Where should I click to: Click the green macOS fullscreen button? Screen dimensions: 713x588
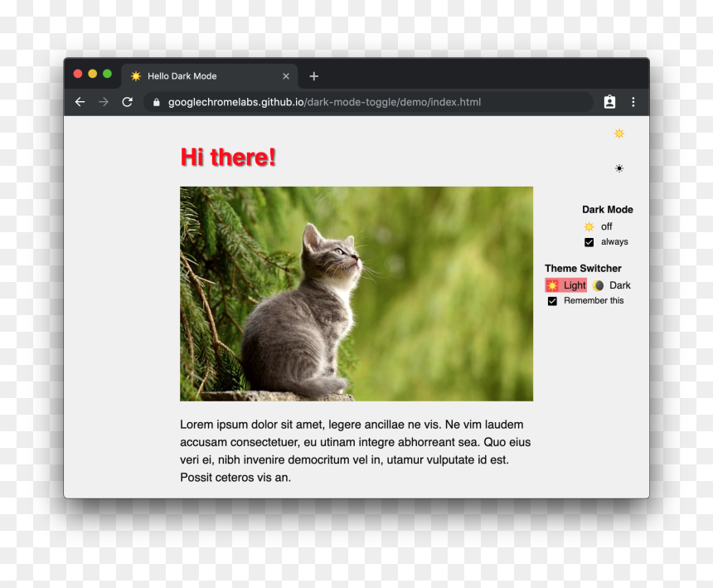click(x=107, y=74)
